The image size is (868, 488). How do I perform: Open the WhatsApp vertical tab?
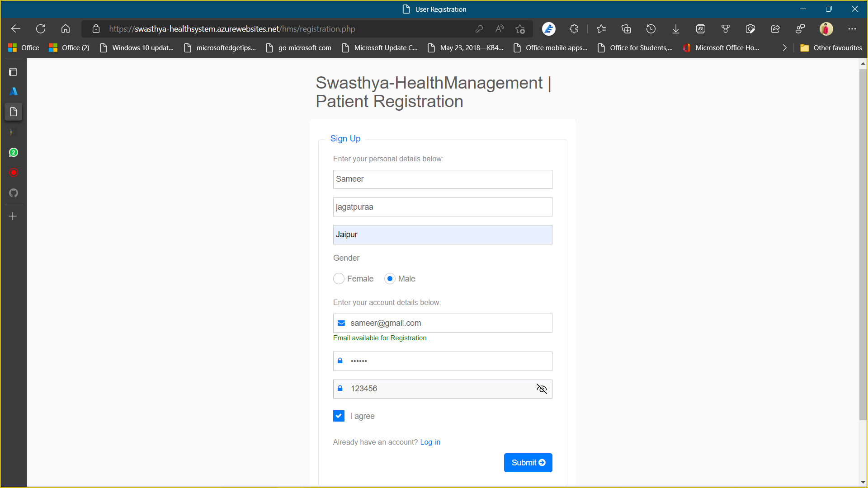[x=13, y=152]
